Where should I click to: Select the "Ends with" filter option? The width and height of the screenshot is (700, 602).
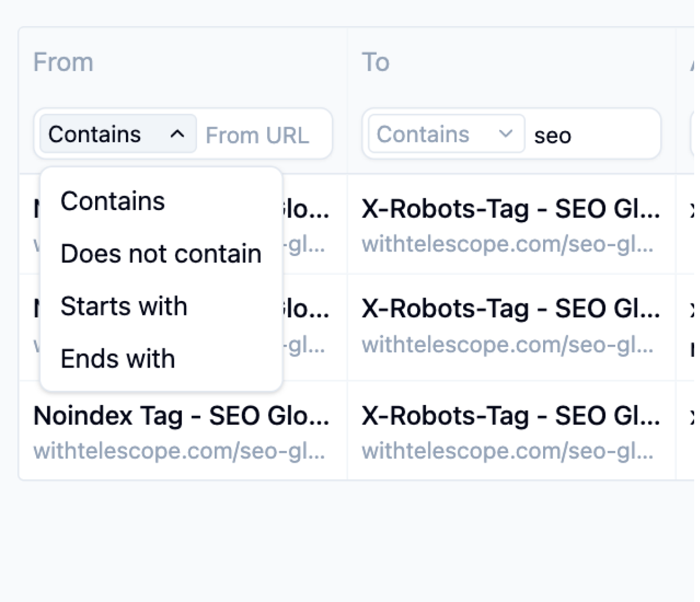[x=118, y=359]
